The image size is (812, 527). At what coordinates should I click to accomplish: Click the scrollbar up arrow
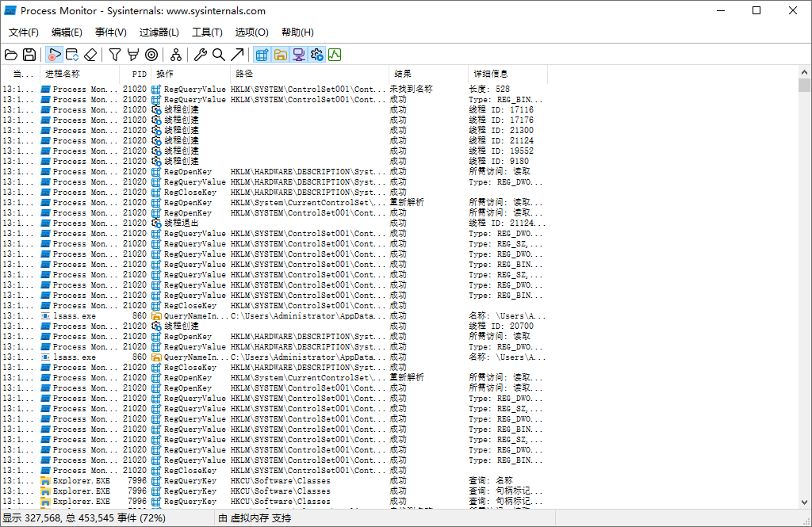pyautogui.click(x=804, y=72)
